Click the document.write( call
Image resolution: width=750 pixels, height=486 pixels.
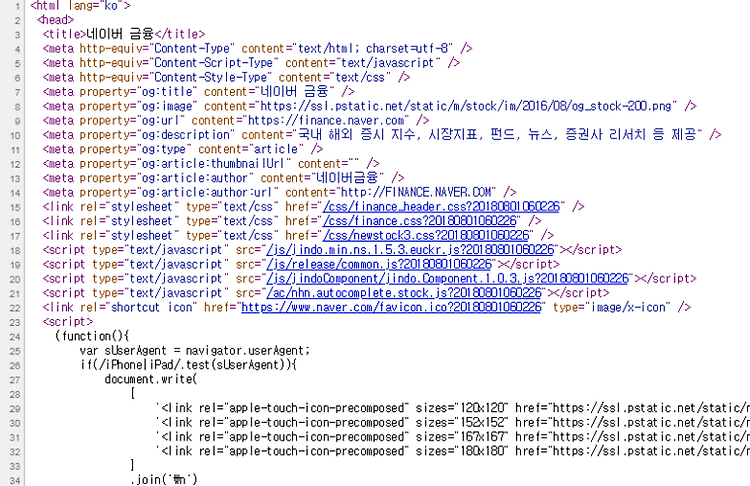pos(150,379)
